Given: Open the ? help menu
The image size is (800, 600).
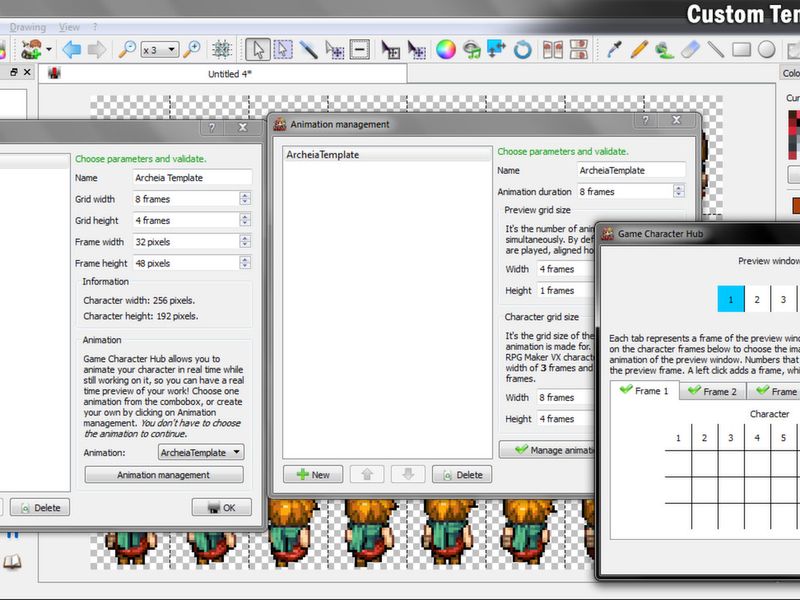Looking at the screenshot, I should point(95,27).
